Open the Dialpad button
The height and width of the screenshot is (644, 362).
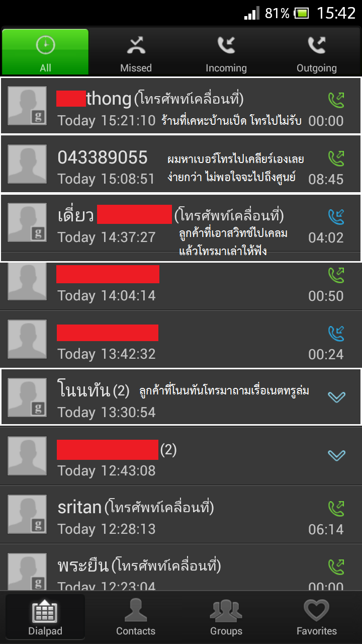coord(45,617)
